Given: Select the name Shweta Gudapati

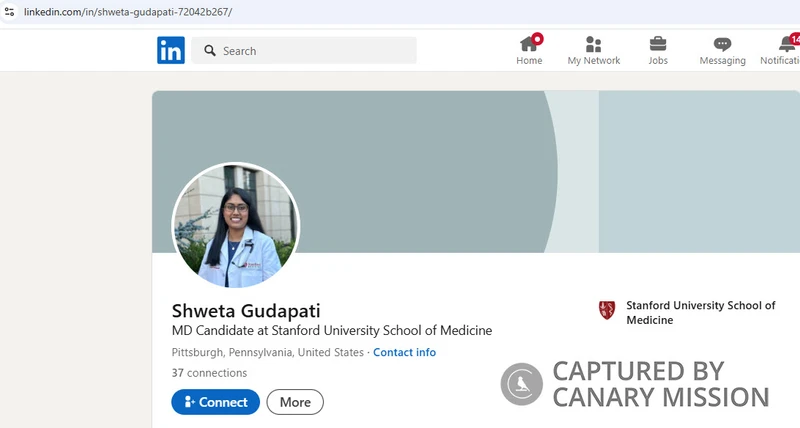Looking at the screenshot, I should 246,311.
